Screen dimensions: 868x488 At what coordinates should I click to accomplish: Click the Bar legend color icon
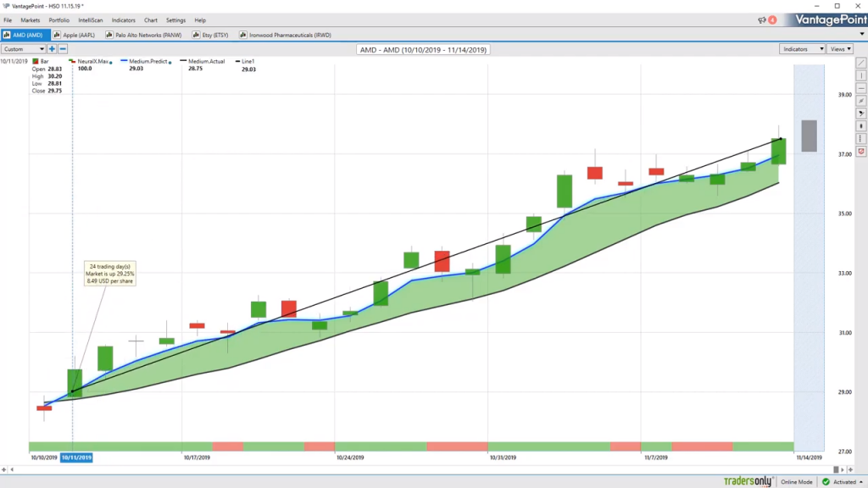36,61
